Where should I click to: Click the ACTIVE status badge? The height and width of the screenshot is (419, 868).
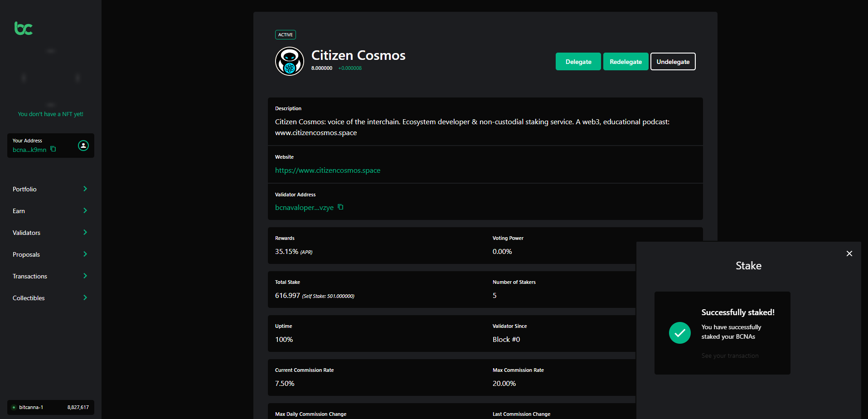tap(286, 35)
